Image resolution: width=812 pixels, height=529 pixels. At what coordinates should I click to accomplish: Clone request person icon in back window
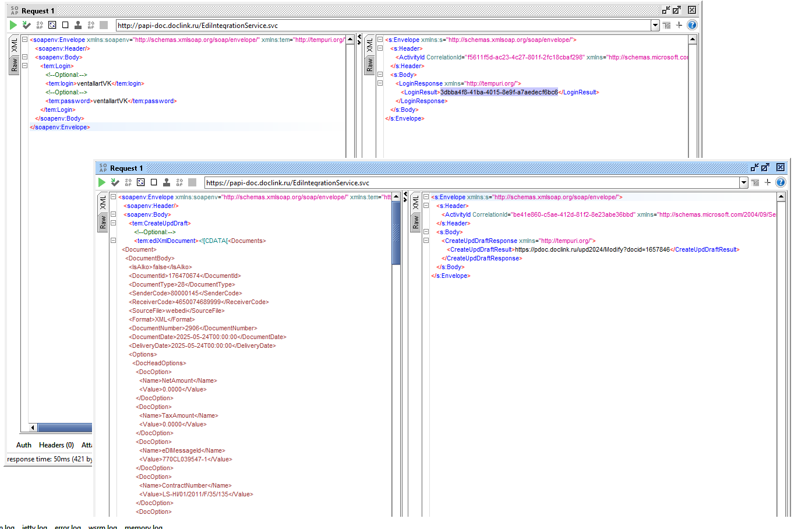coord(78,25)
